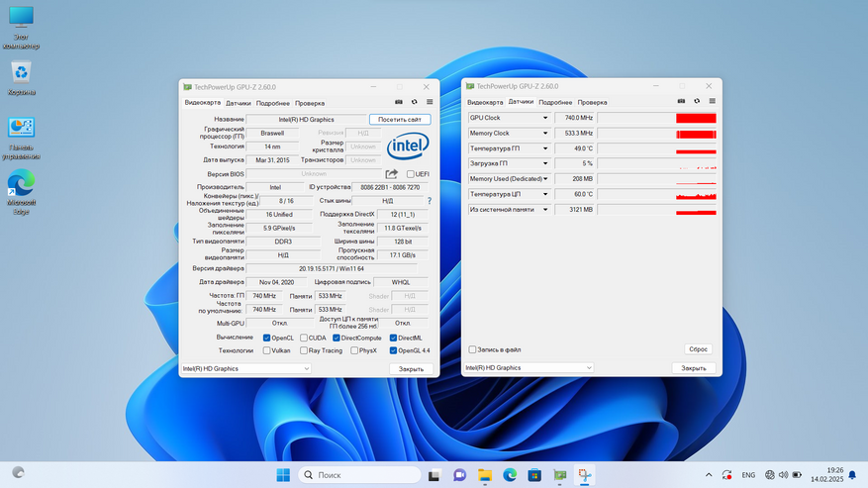This screenshot has width=868, height=488.
Task: Toggle the UEFI checkbox
Action: click(x=411, y=174)
